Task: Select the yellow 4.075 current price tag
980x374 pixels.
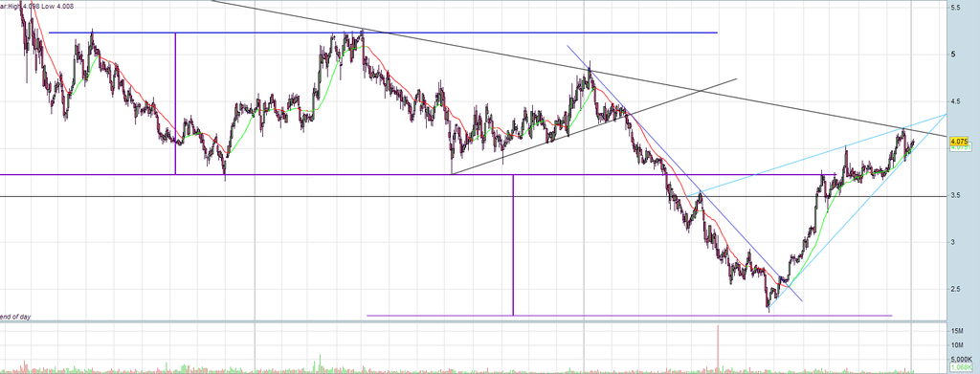Action: pos(958,142)
